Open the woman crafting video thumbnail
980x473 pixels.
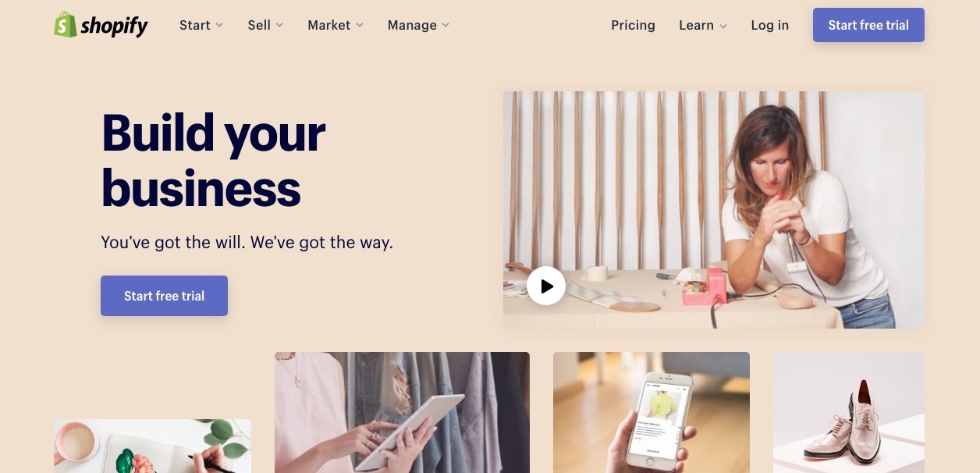tap(714, 209)
